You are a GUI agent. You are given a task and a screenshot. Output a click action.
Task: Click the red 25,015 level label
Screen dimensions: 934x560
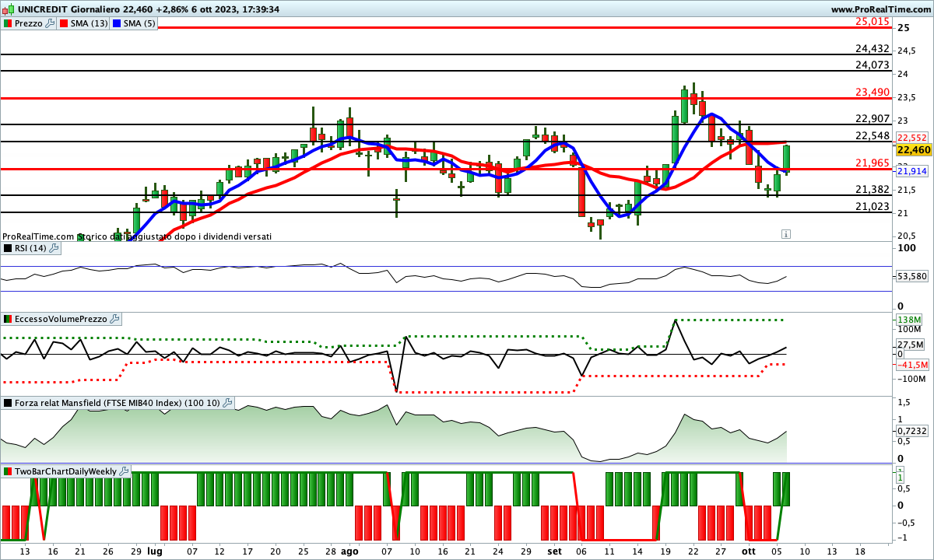point(872,21)
